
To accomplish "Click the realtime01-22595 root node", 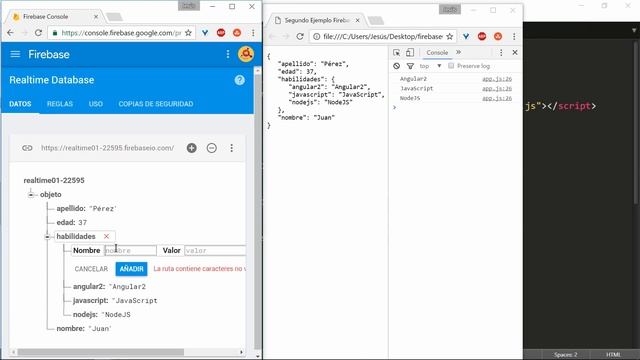I will (x=54, y=180).
